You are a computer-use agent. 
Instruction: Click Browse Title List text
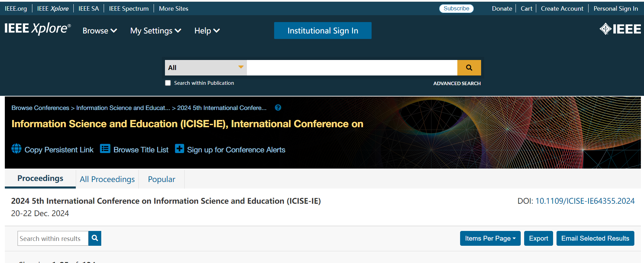141,150
